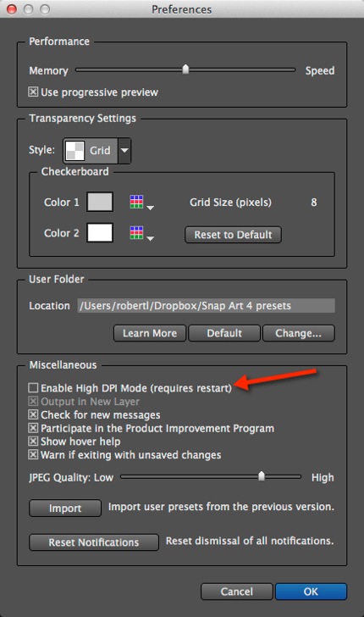Open the Color 1 palette grid icon
364x617 pixels.
point(136,202)
